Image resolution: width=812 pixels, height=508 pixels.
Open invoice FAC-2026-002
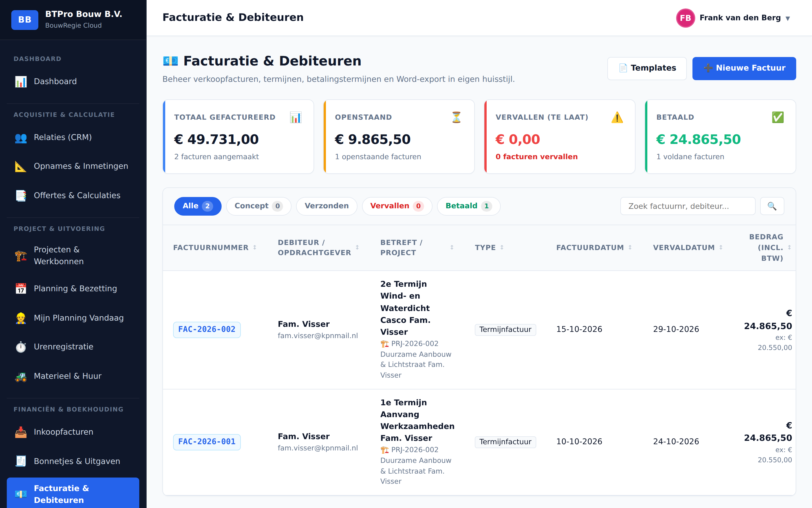(207, 330)
